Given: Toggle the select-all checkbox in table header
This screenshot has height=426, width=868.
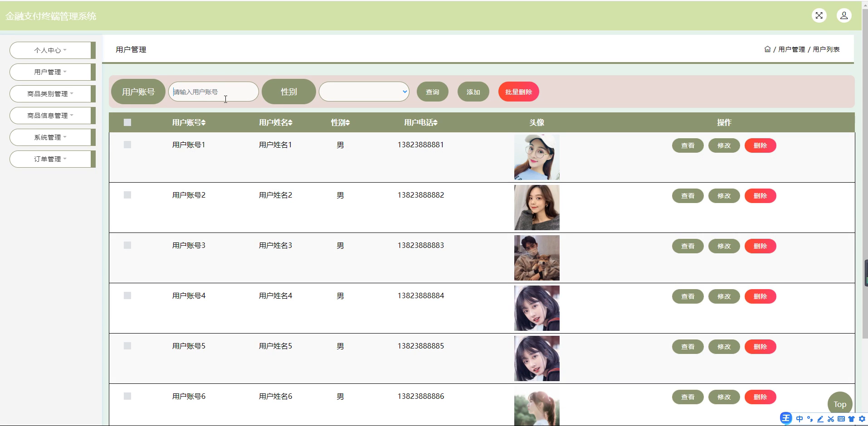Looking at the screenshot, I should click(127, 122).
